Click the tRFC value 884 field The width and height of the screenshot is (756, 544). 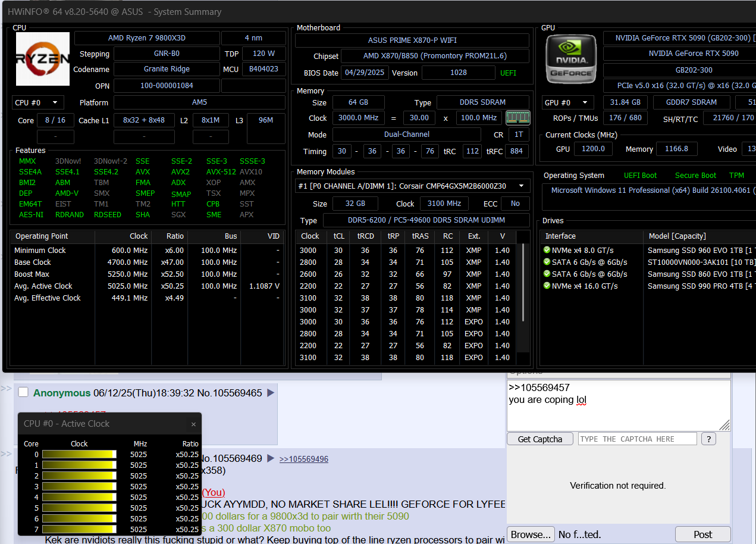pyautogui.click(x=516, y=151)
